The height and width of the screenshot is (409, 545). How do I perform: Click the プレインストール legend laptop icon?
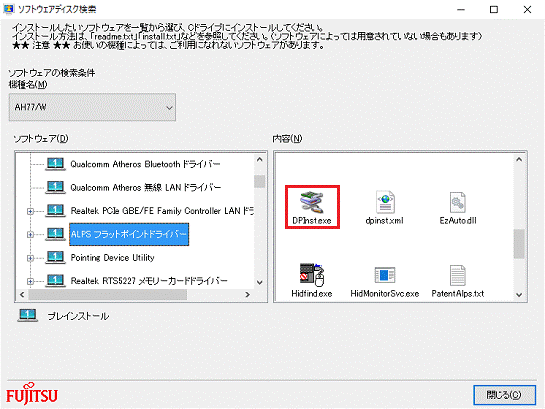pyautogui.click(x=27, y=316)
